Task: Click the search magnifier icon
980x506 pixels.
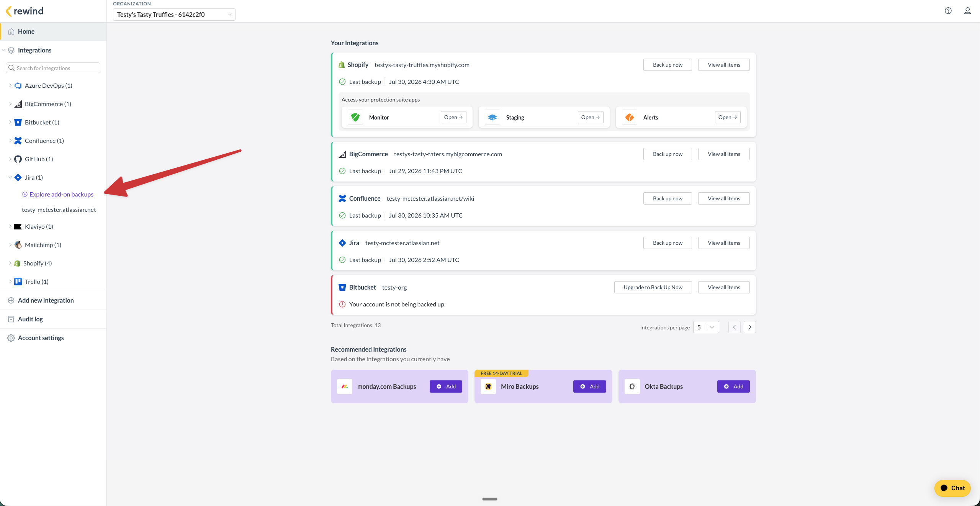Action: click(11, 68)
